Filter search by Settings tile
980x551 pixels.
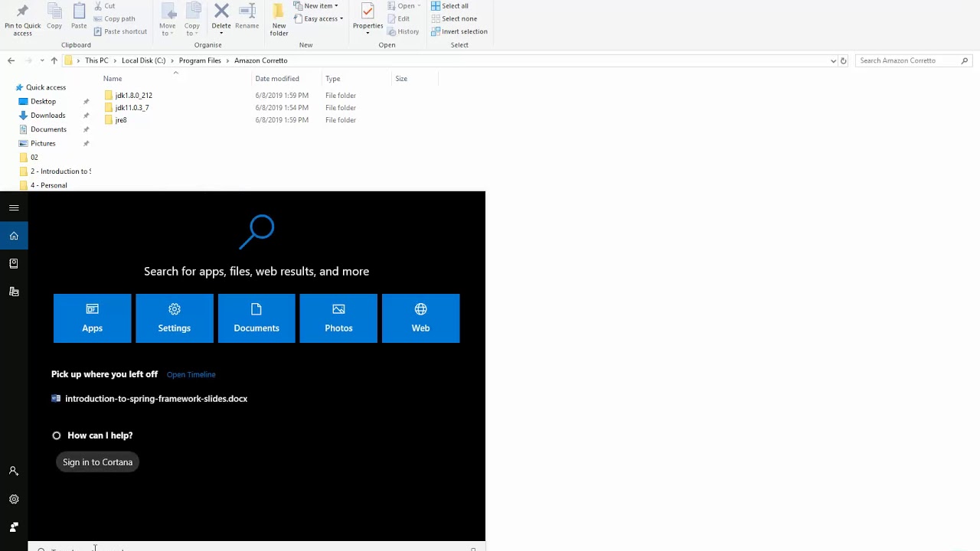tap(175, 318)
